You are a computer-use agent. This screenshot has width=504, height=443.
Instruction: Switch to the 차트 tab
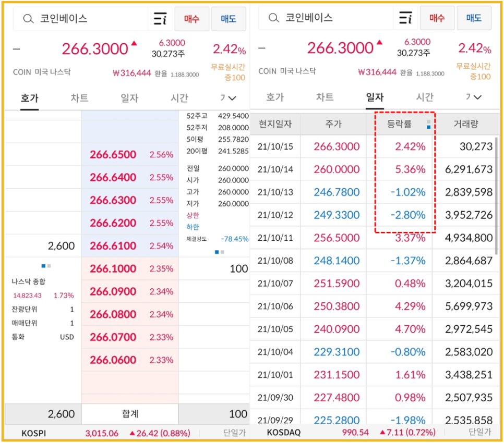click(79, 98)
